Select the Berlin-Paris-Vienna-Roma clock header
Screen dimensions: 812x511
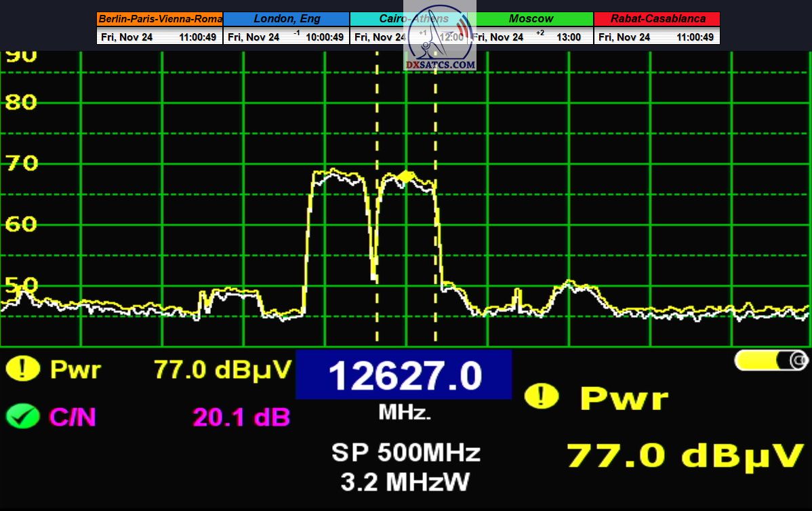pos(159,19)
